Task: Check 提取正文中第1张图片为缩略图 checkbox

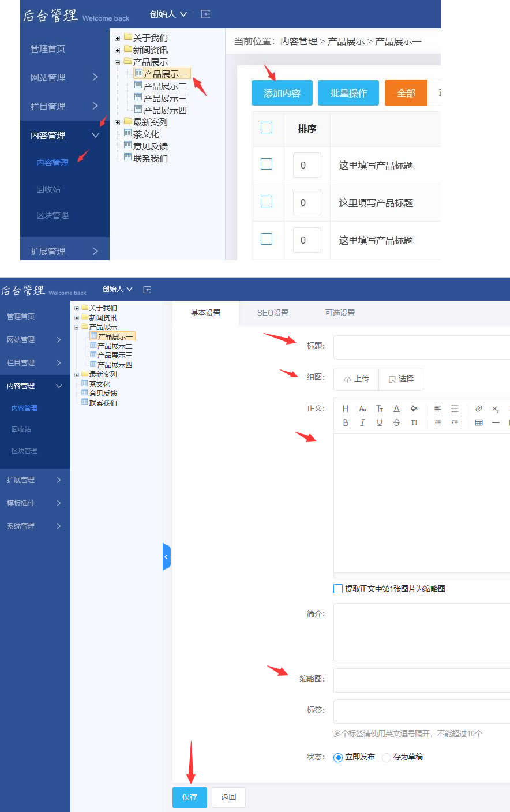Action: click(338, 589)
